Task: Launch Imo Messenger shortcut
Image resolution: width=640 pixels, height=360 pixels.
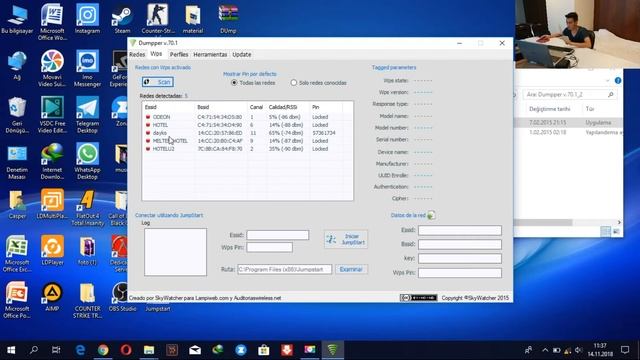Action: pos(87,68)
